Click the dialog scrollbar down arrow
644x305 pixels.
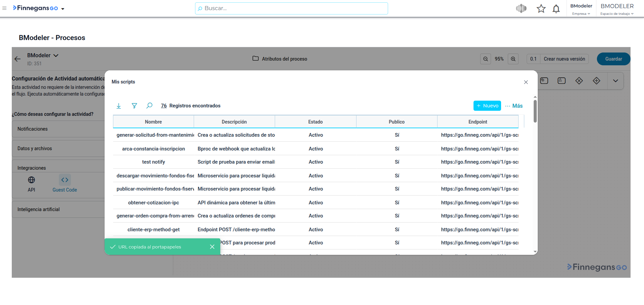click(x=535, y=252)
